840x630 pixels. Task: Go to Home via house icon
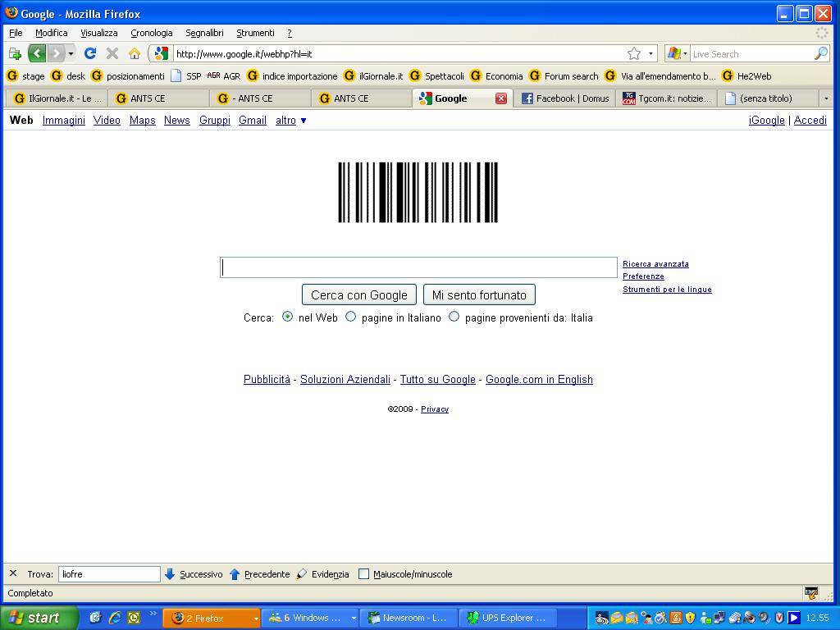coord(134,53)
